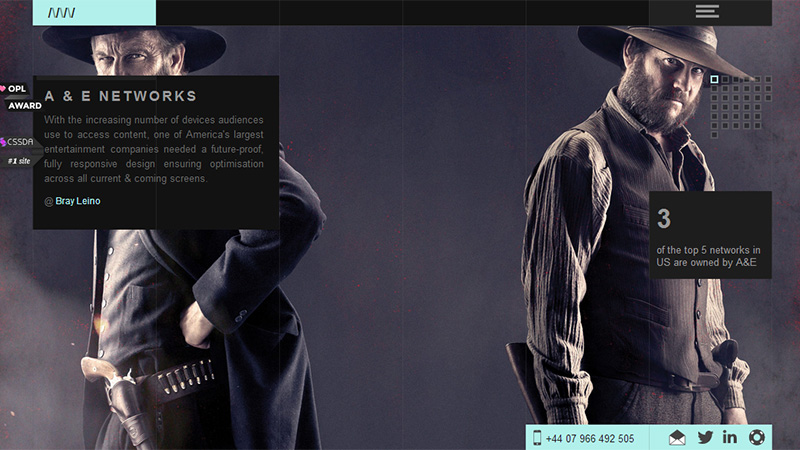Click the lifebuoy ring icon in footer
800x450 pixels.
coord(757,437)
